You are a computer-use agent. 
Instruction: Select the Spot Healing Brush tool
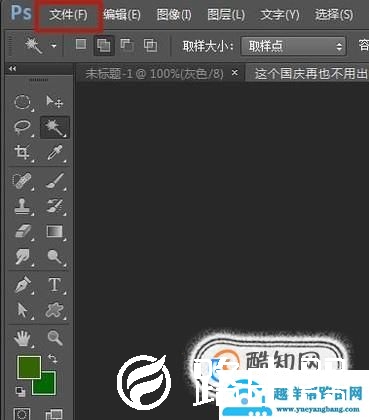pos(23,181)
